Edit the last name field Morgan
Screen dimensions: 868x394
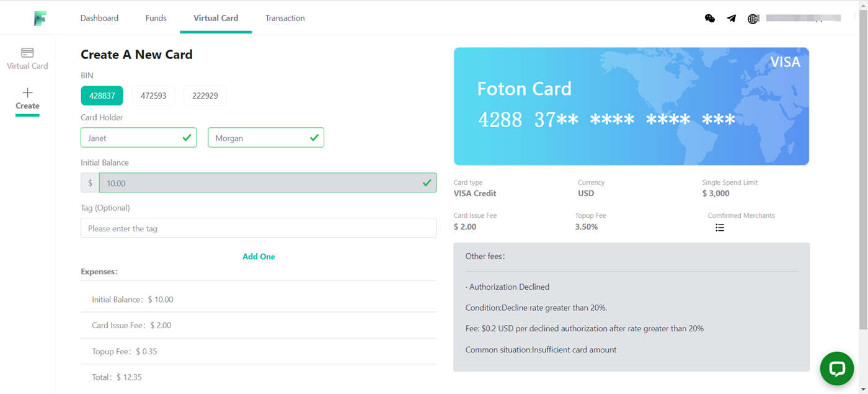pyautogui.click(x=266, y=138)
